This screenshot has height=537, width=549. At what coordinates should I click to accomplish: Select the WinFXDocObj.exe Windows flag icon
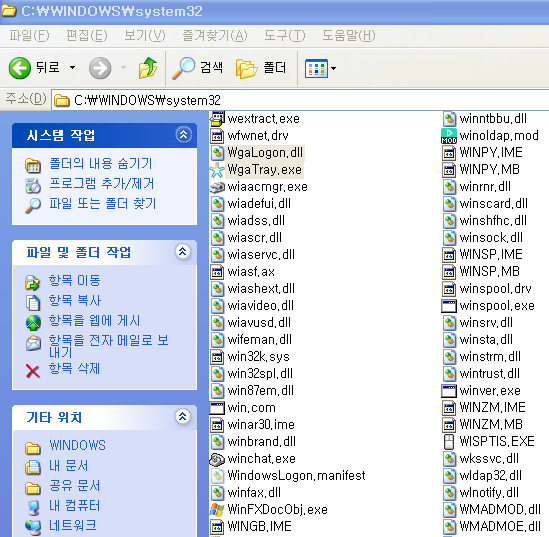[217, 510]
